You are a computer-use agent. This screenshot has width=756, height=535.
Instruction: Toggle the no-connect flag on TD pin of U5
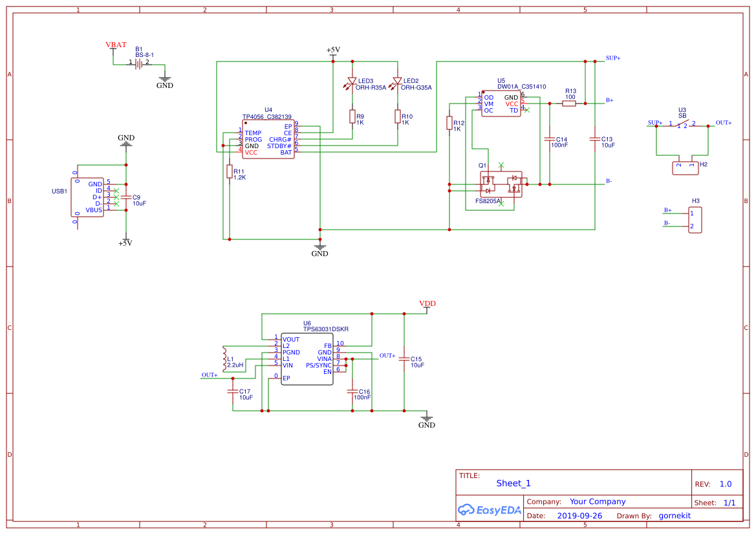pos(527,111)
